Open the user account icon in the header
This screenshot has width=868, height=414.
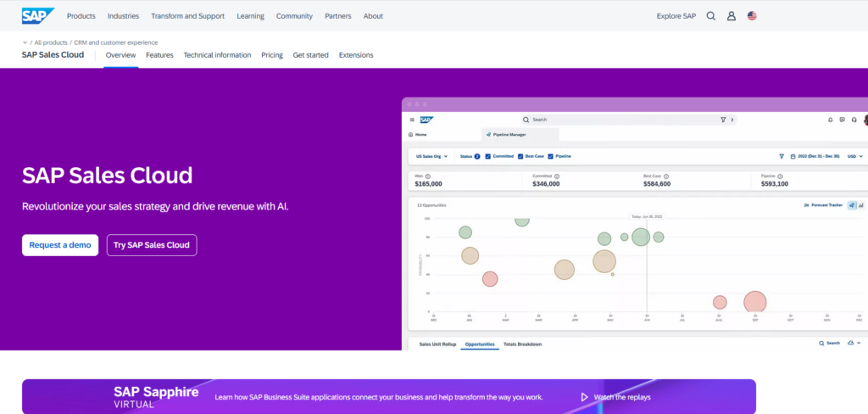tap(732, 16)
